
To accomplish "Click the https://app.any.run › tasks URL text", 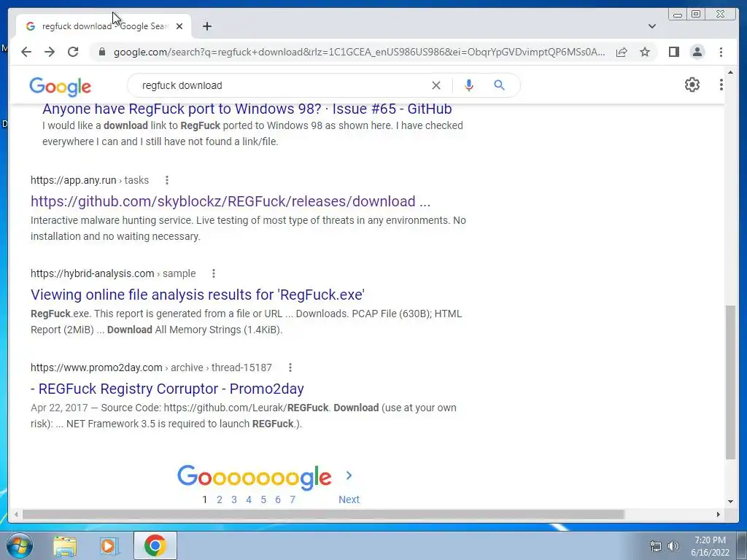I will [90, 180].
